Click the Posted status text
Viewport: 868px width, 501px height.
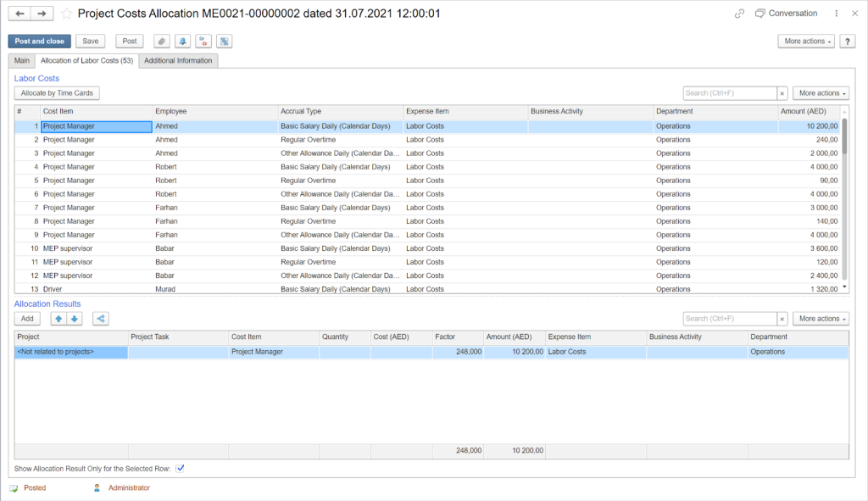pos(35,487)
